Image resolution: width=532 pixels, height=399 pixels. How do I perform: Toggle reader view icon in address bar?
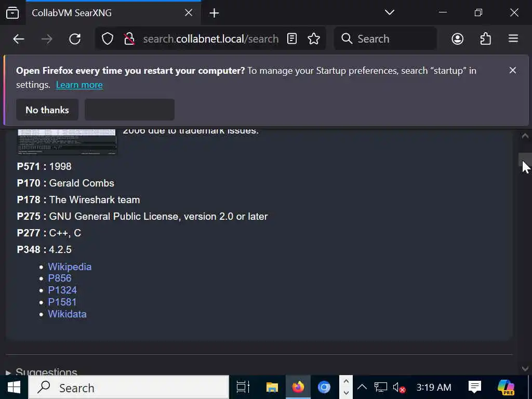(x=292, y=38)
